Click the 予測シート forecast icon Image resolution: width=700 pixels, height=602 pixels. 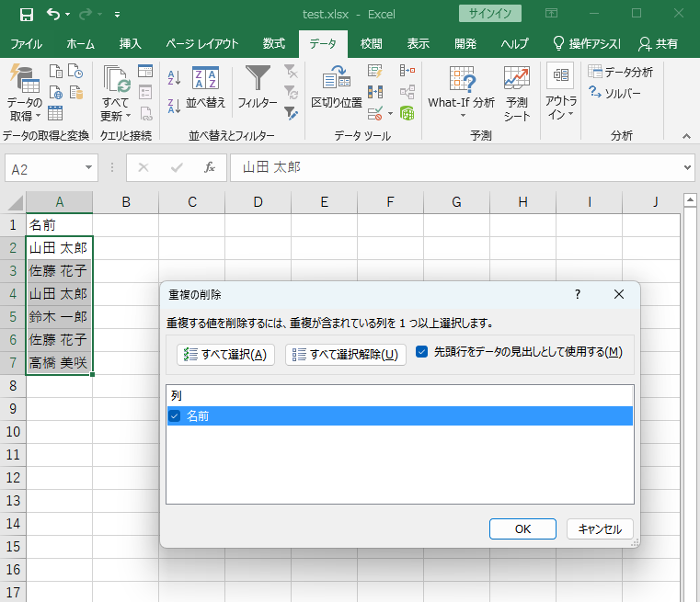[517, 93]
